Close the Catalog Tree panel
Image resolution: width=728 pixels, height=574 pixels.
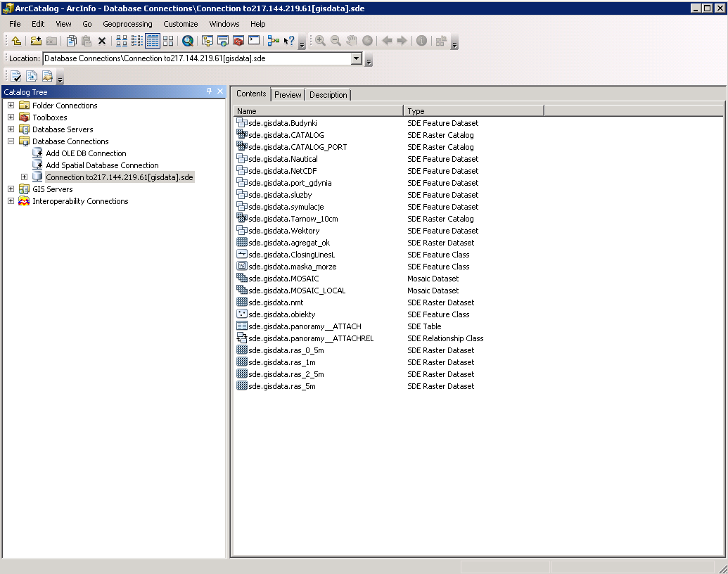pos(220,91)
